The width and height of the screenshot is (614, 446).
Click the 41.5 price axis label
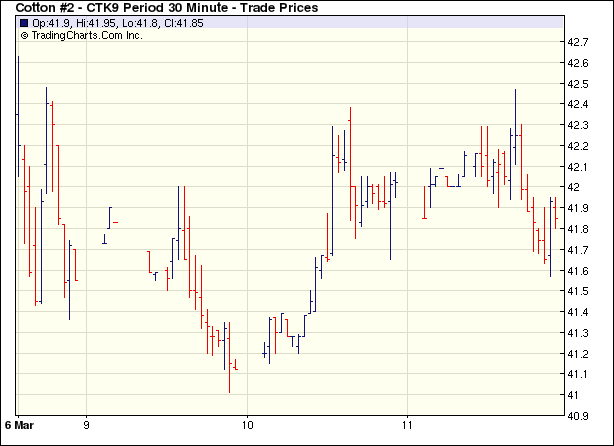(578, 291)
